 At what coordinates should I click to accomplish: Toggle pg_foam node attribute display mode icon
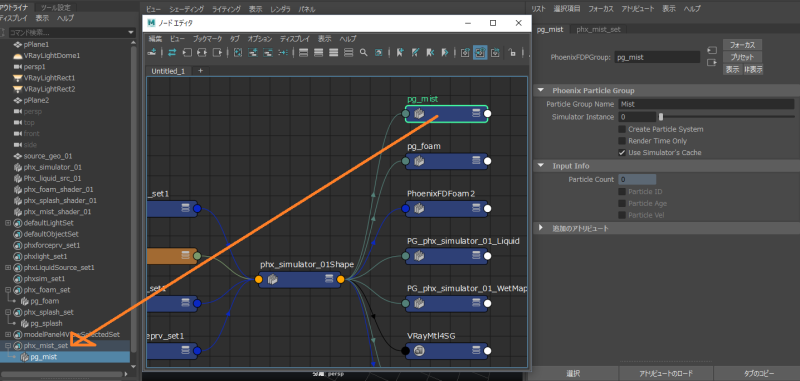(x=477, y=161)
